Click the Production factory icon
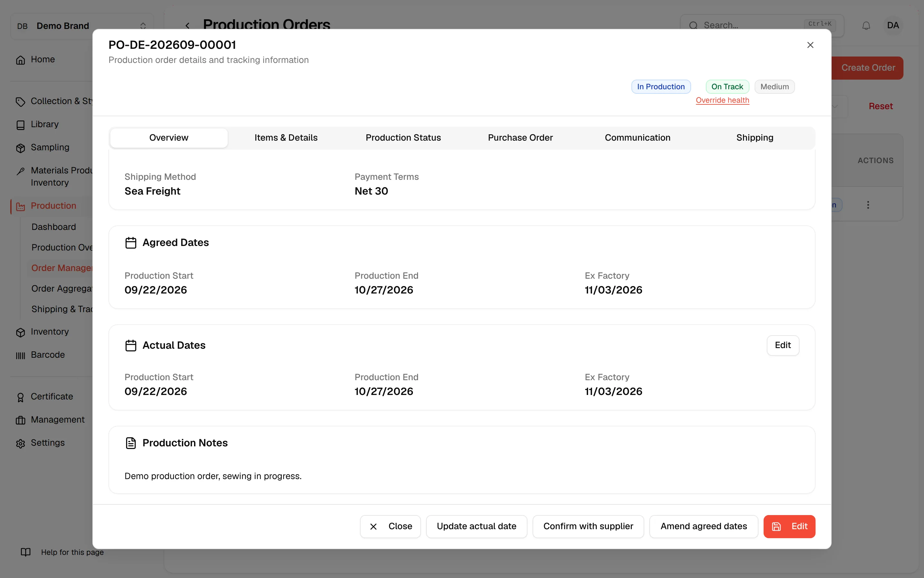The width and height of the screenshot is (924, 578). [21, 206]
